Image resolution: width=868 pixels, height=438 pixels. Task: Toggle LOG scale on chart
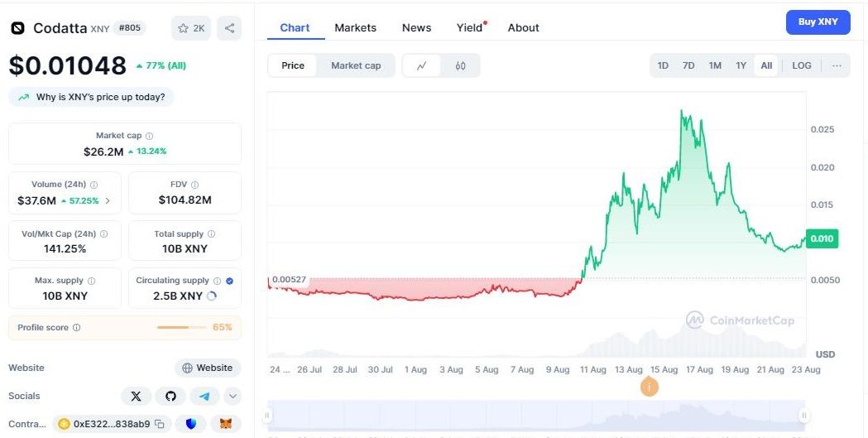(x=802, y=66)
